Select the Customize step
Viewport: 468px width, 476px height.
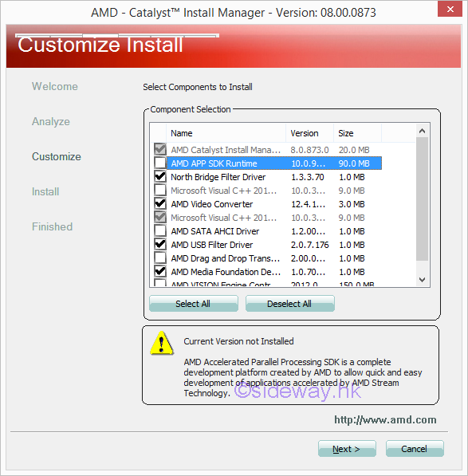tap(57, 156)
